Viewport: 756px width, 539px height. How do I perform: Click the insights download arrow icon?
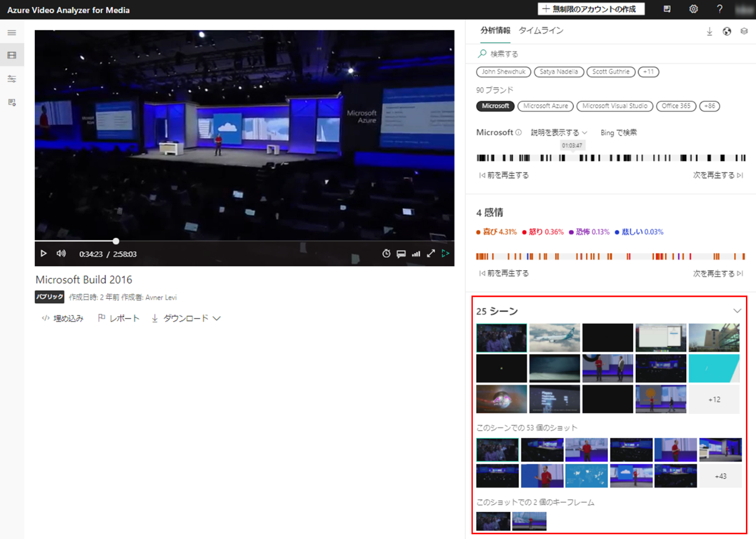point(709,31)
